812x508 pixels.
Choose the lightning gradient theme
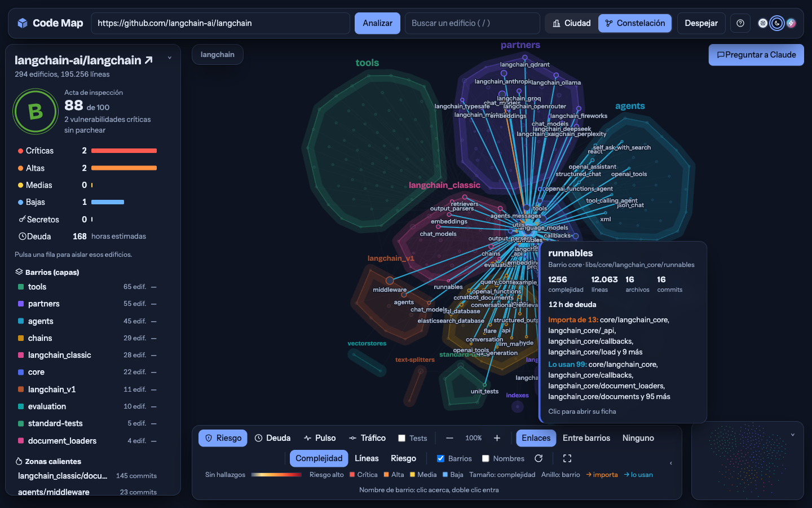(x=791, y=23)
